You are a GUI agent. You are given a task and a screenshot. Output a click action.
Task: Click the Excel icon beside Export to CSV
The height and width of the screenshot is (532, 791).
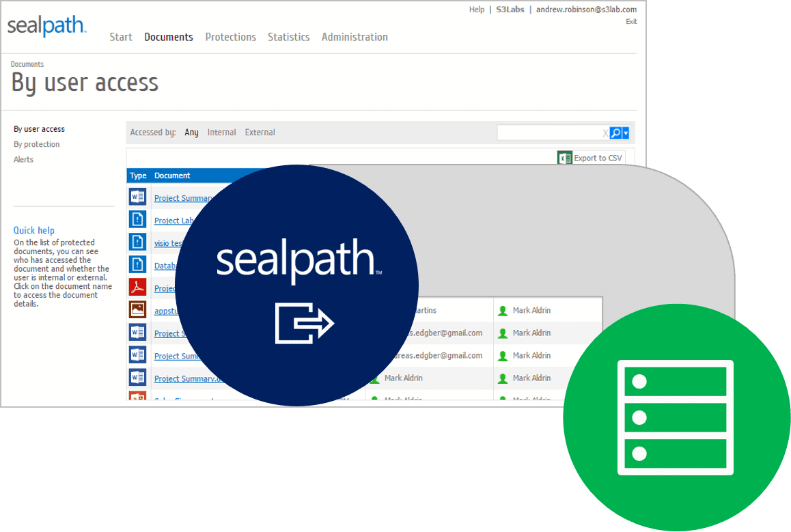point(564,158)
